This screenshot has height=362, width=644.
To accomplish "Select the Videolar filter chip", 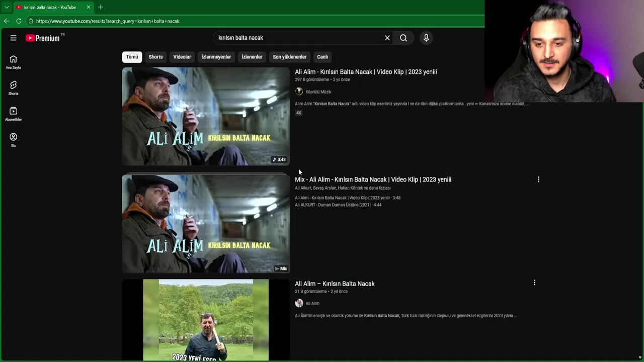I will tap(182, 57).
